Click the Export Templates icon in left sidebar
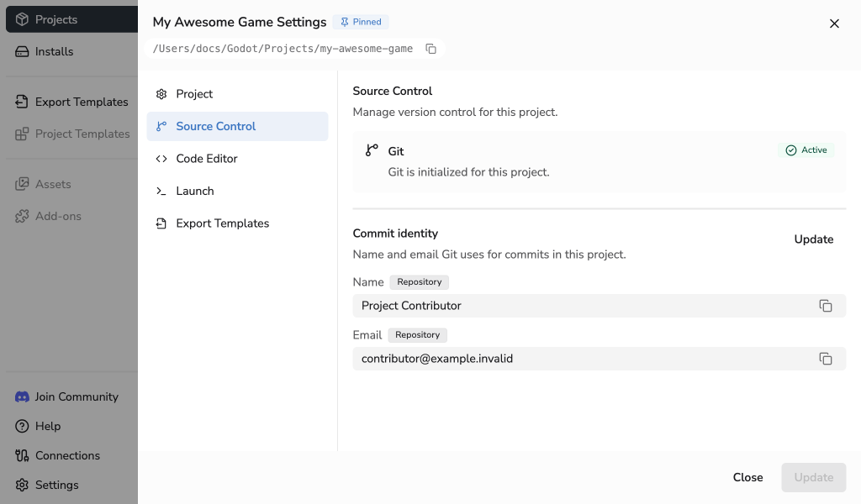861x504 pixels. [x=22, y=102]
